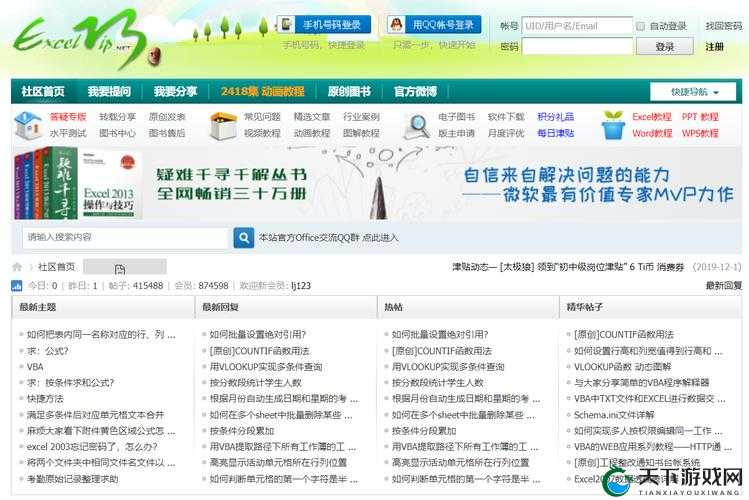The image size is (749, 500).
Task: Open the 视频教程 link
Action: coord(262,133)
